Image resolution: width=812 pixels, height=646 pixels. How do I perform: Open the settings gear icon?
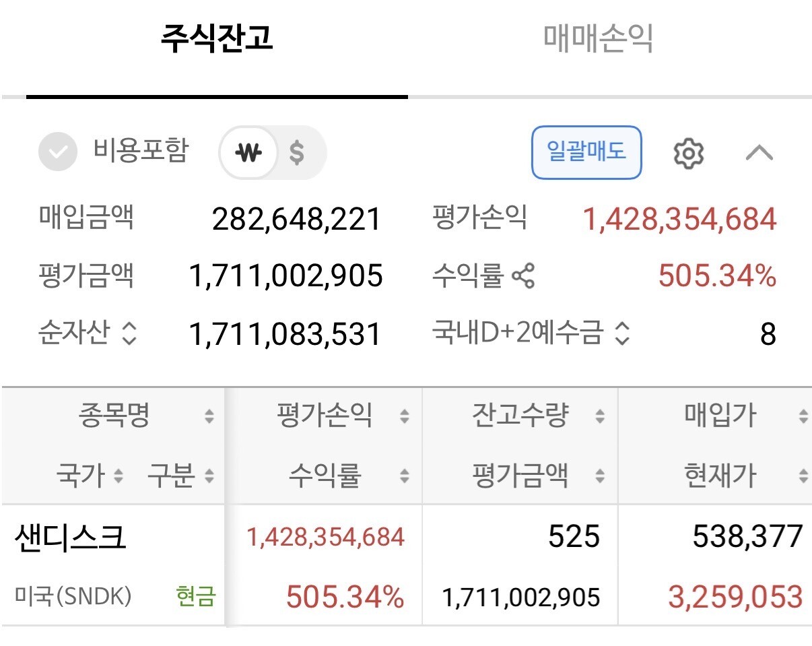tap(688, 153)
